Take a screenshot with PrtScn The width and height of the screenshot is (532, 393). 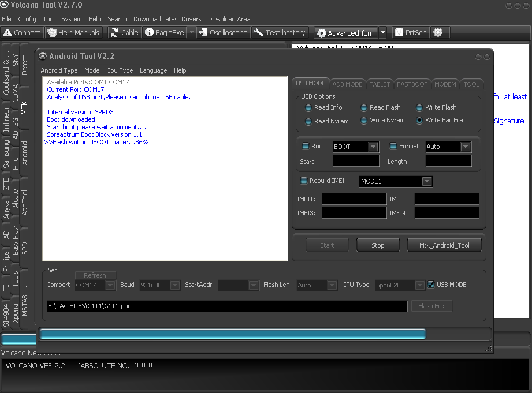(410, 33)
